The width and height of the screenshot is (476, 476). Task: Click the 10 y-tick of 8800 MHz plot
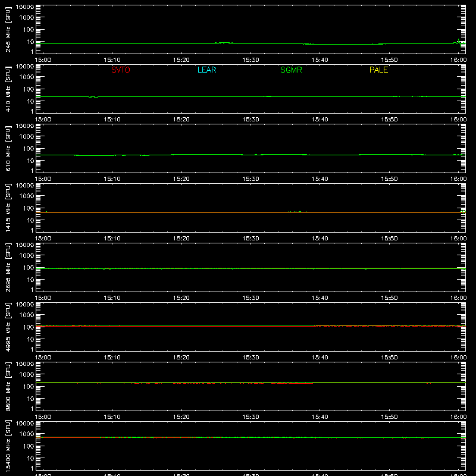coord(30,399)
